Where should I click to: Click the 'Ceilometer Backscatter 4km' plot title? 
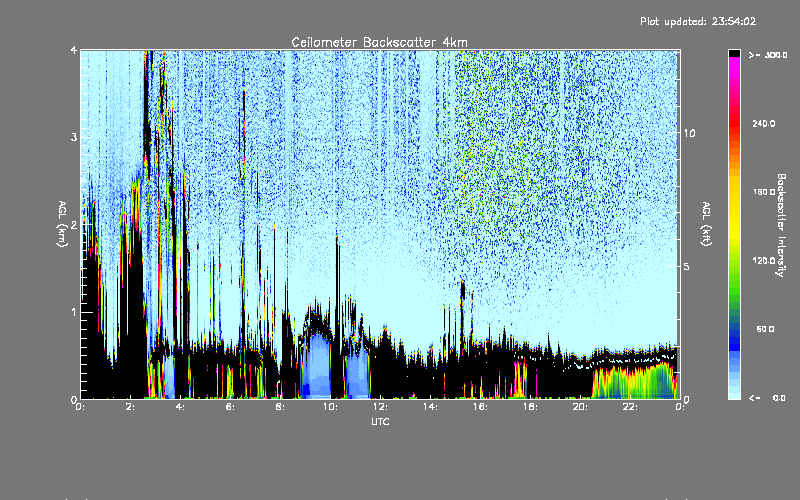[x=379, y=42]
